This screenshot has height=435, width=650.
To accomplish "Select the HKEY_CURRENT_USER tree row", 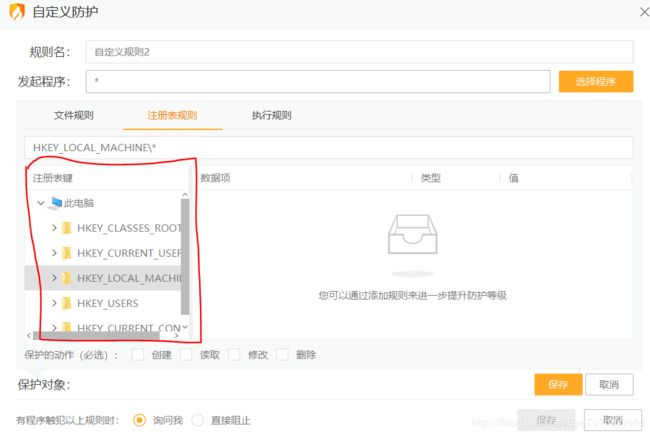I will tap(103, 253).
